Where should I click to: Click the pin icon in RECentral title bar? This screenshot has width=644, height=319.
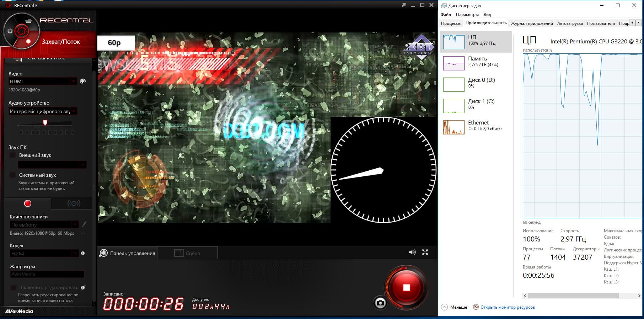(x=403, y=5)
